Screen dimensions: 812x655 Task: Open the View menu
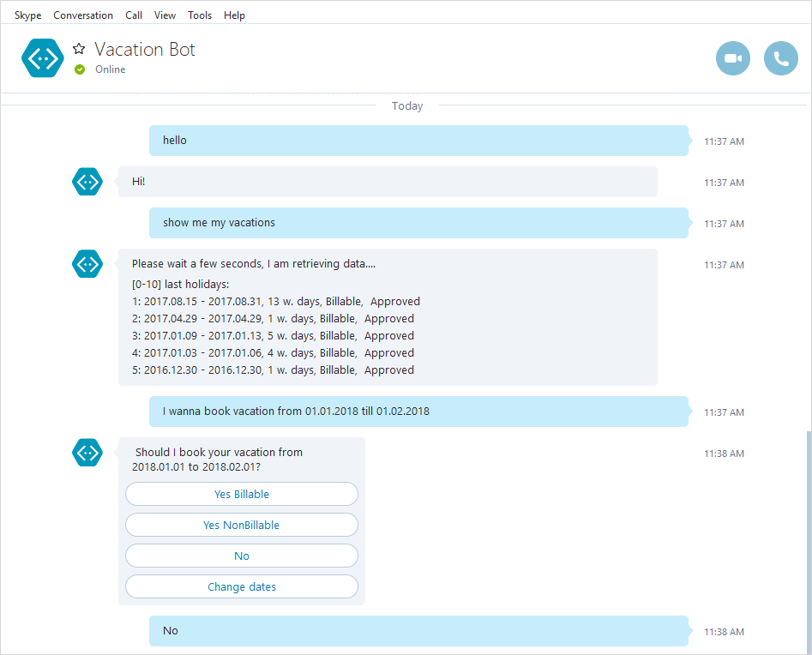click(x=165, y=15)
